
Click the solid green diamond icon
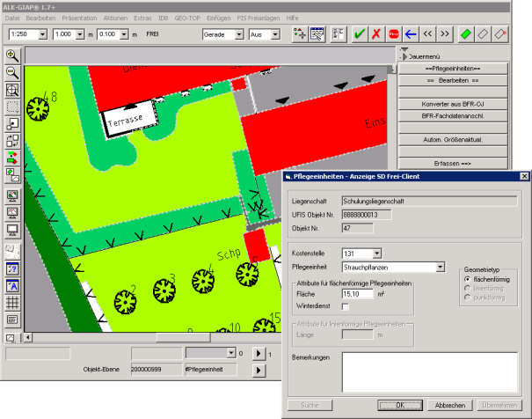click(x=467, y=34)
